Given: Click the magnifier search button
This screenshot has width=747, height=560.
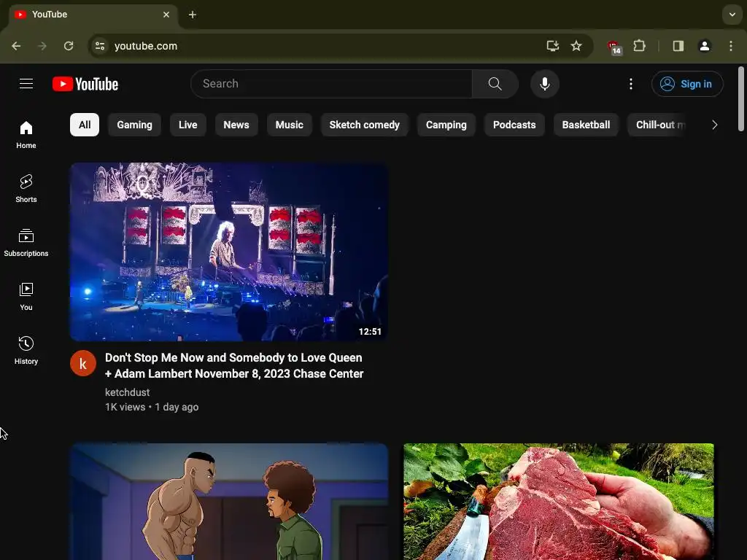Looking at the screenshot, I should [495, 84].
